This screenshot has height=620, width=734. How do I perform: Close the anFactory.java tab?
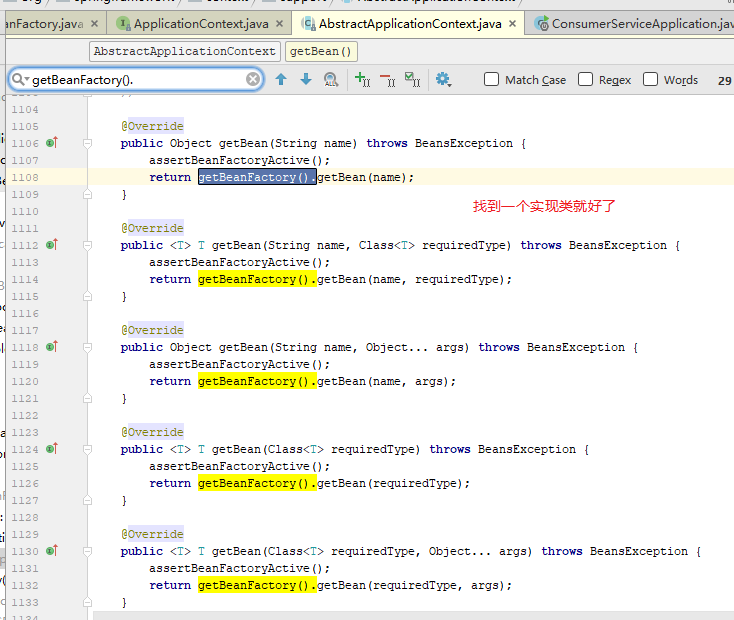click(x=95, y=23)
